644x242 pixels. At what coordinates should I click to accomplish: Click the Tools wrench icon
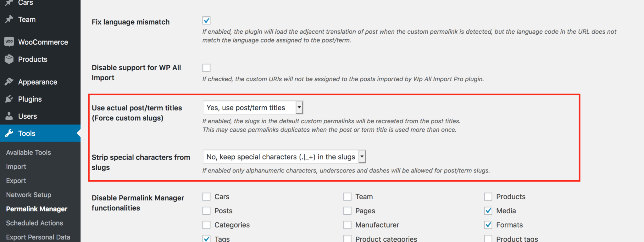(9, 133)
